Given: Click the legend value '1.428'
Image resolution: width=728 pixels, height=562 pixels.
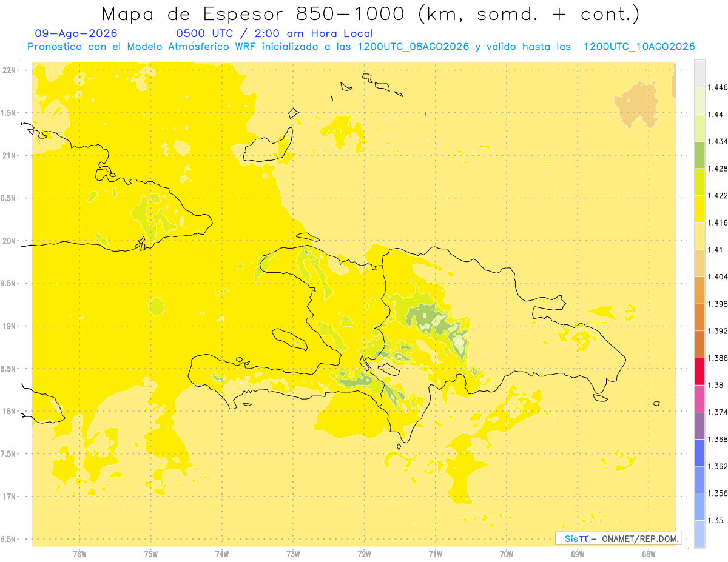Looking at the screenshot, I should (x=718, y=169).
